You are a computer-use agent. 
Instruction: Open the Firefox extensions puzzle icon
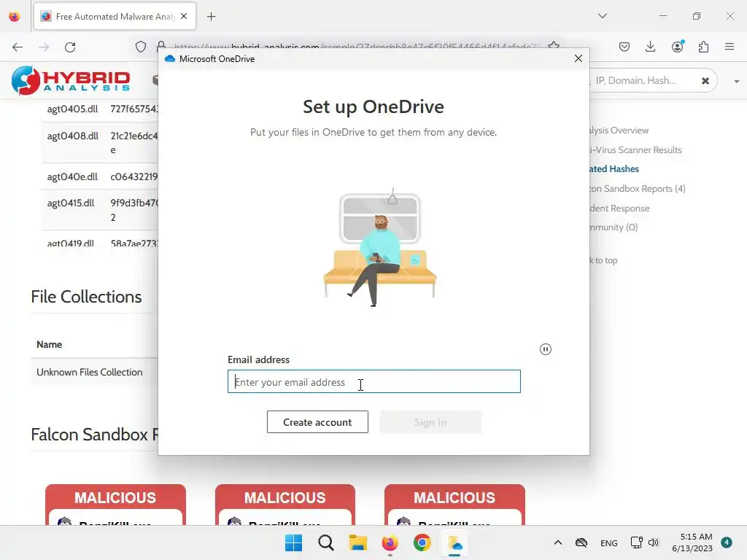click(704, 47)
